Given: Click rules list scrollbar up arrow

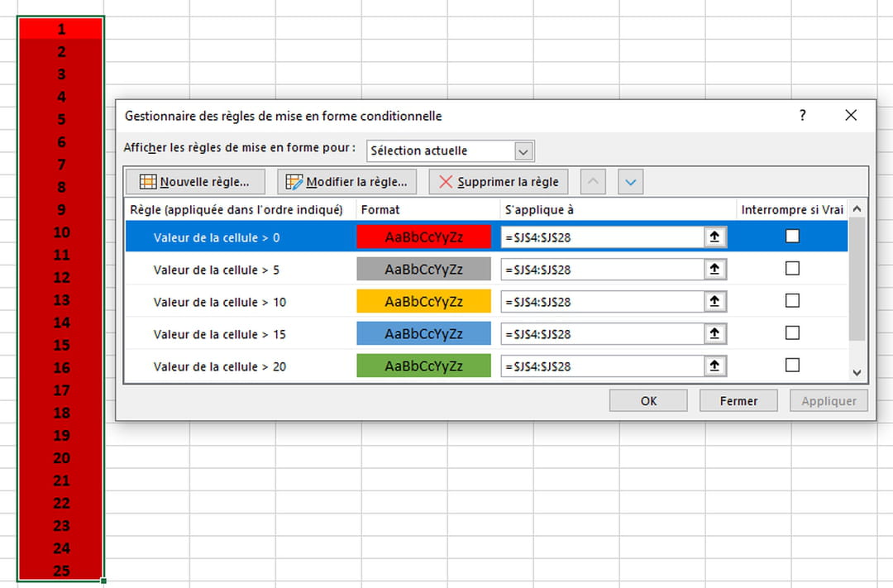Looking at the screenshot, I should (857, 209).
